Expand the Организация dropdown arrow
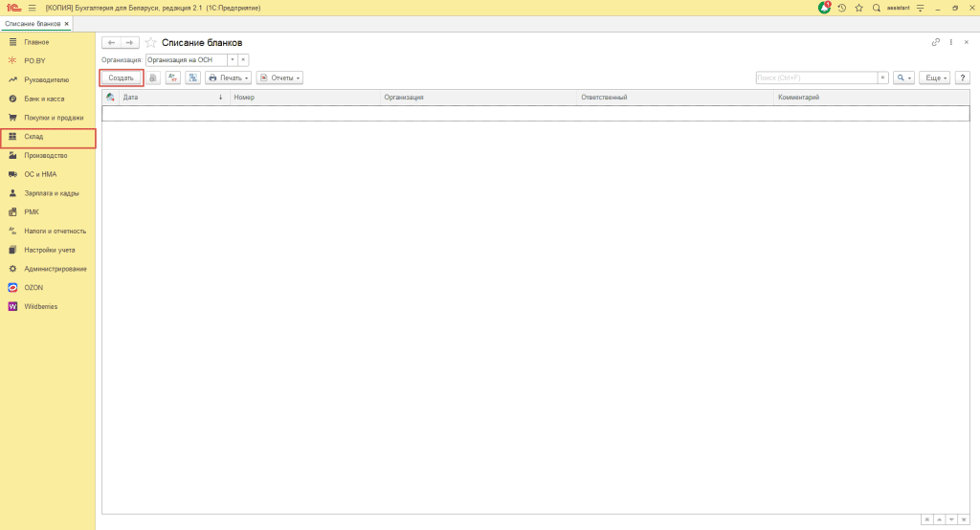The image size is (980, 530). click(x=232, y=60)
